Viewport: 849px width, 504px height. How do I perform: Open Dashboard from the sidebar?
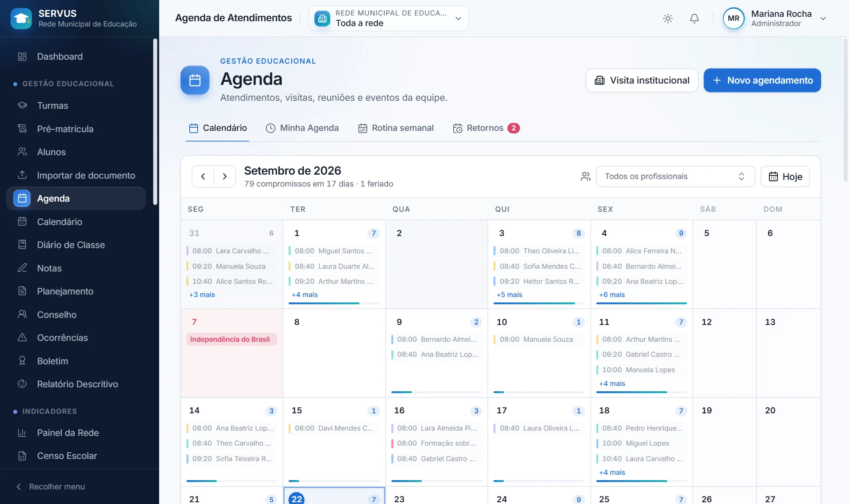[x=76, y=57]
